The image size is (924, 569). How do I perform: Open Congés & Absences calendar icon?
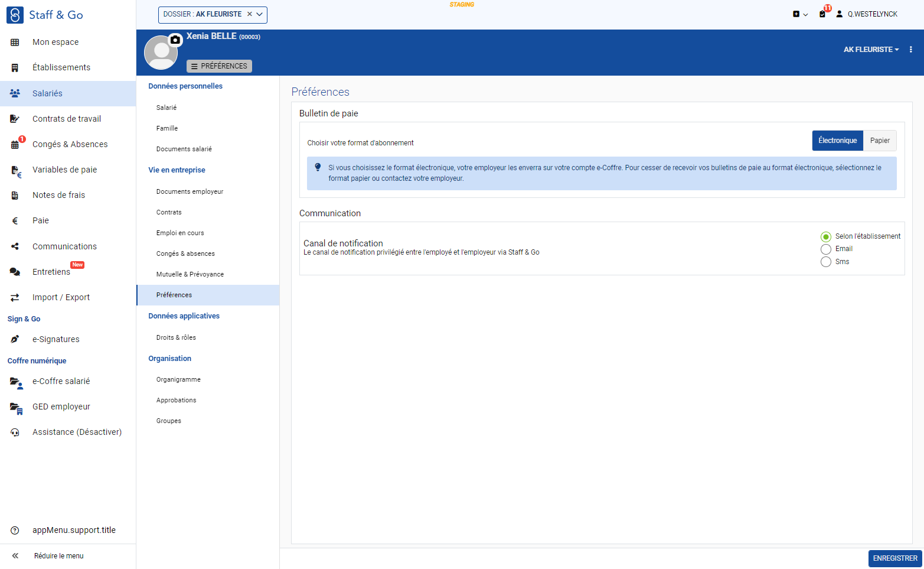tap(15, 144)
